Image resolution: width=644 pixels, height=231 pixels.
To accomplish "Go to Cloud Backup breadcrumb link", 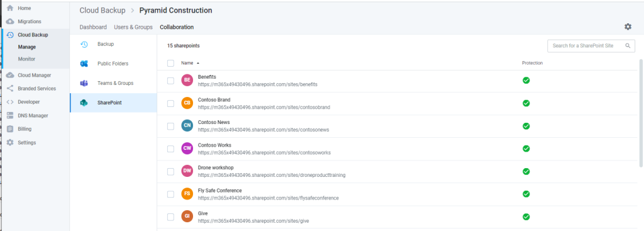I will pyautogui.click(x=103, y=10).
